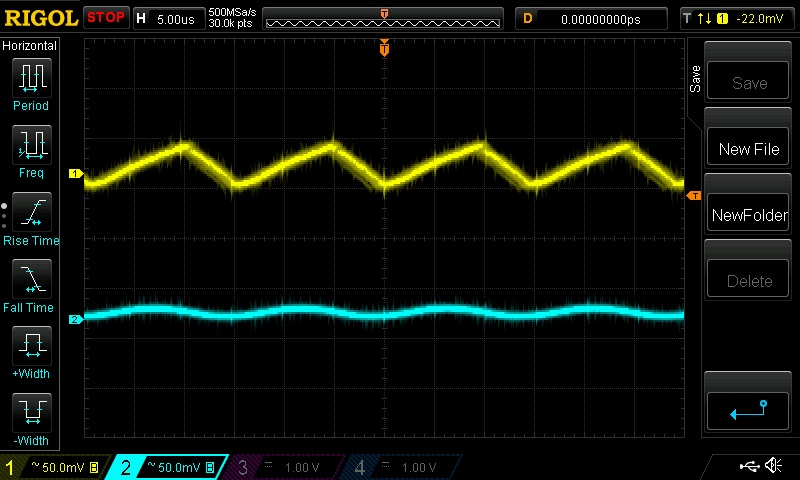
Task: Click the 500MSa/s sample rate readout
Action: [232, 13]
